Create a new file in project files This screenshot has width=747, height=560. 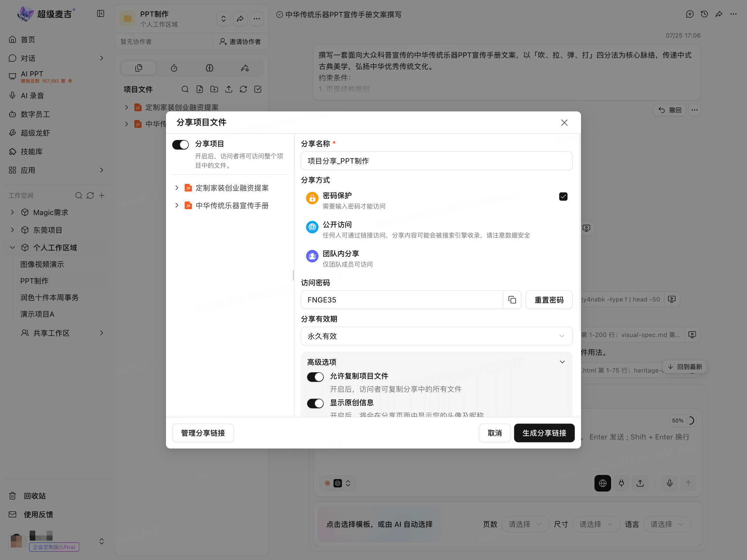coord(200,90)
